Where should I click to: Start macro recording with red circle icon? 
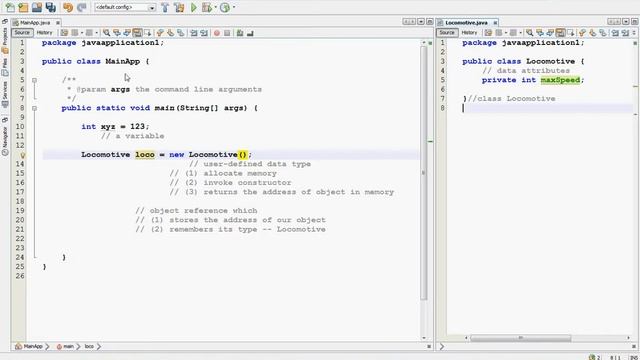(217, 33)
